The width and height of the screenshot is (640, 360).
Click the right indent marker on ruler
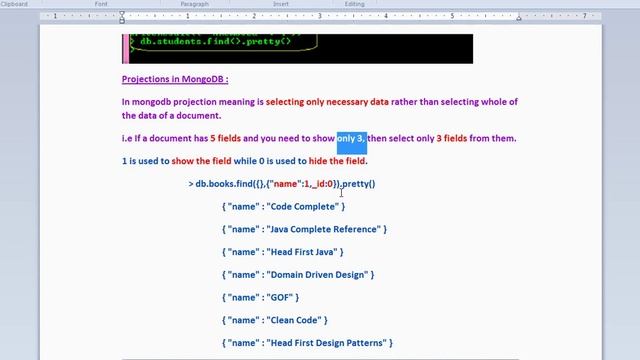pos(518,18)
